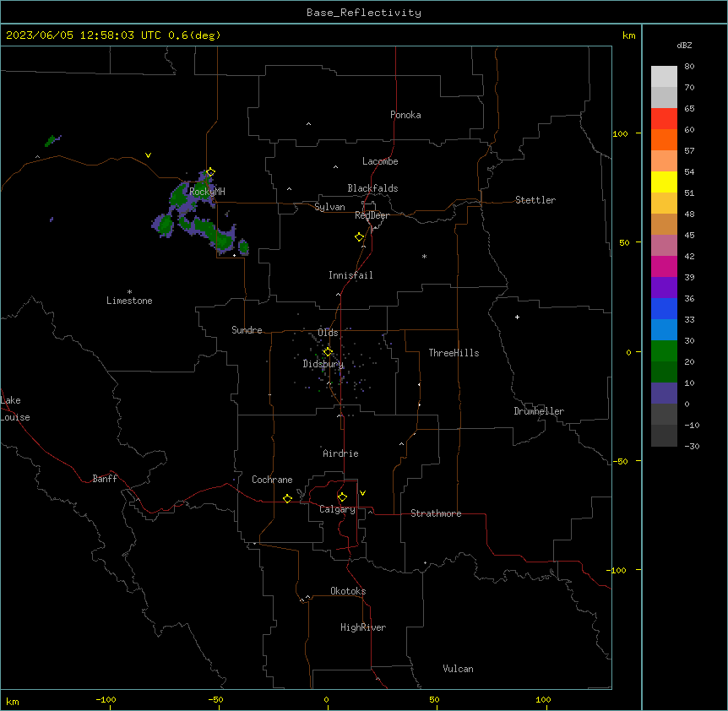
Task: Click the Blackfalds city label
Action: coord(372,188)
